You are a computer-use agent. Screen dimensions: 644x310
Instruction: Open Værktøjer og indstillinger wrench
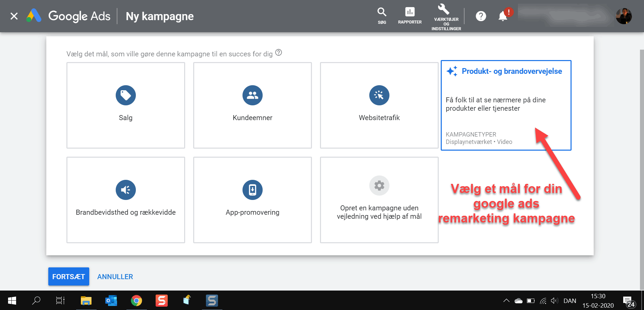[x=446, y=17]
